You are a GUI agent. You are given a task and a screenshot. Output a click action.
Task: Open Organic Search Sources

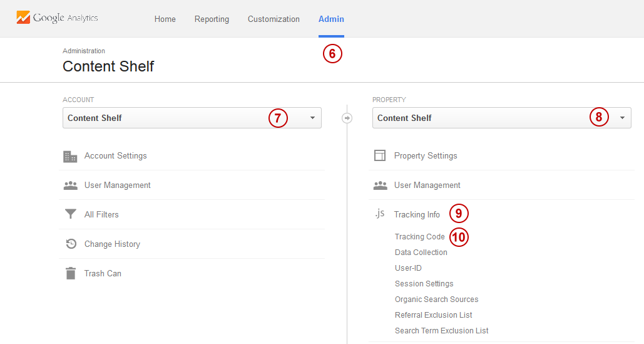[x=437, y=300]
